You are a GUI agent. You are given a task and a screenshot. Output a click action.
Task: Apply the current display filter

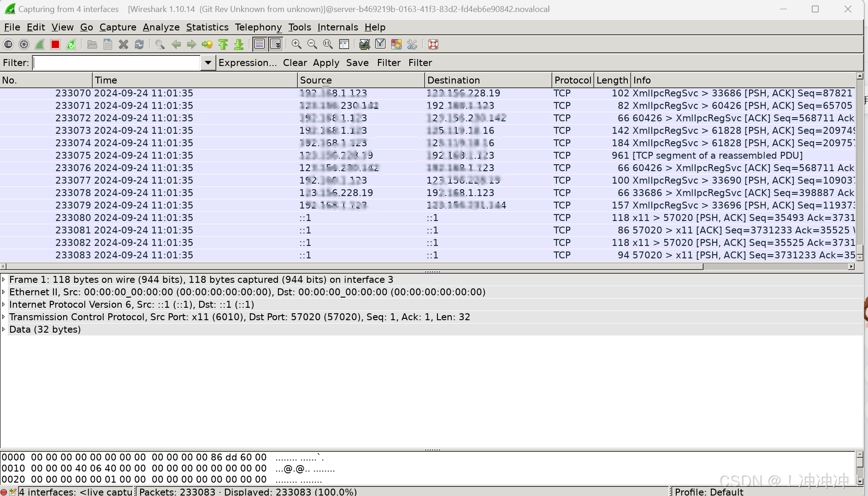326,62
